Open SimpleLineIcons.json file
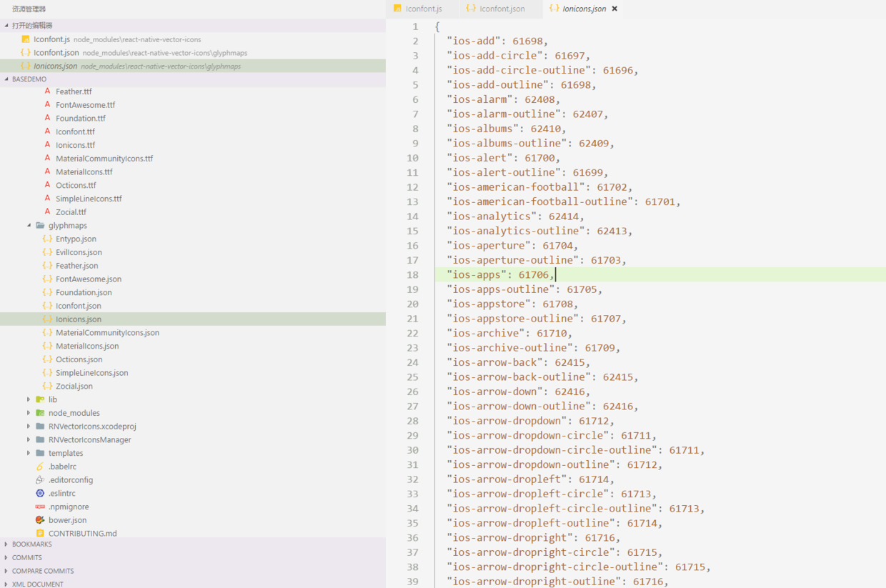The image size is (886, 588). click(92, 373)
